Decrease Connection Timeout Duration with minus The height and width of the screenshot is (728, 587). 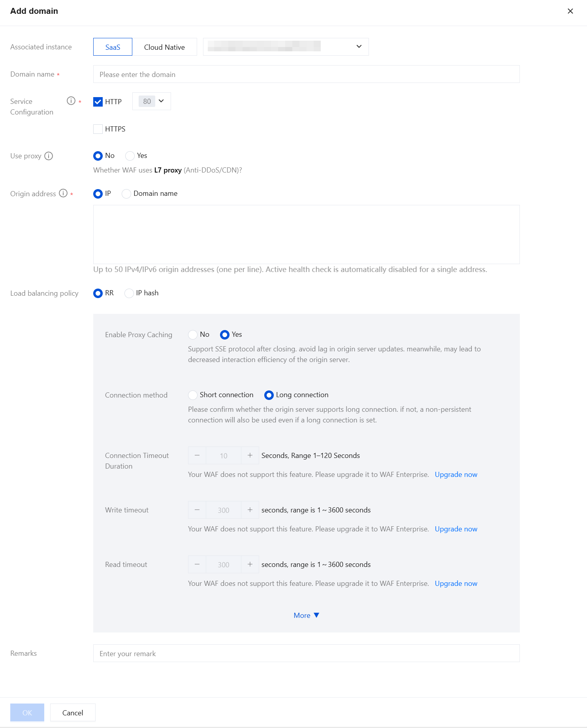pyautogui.click(x=197, y=456)
